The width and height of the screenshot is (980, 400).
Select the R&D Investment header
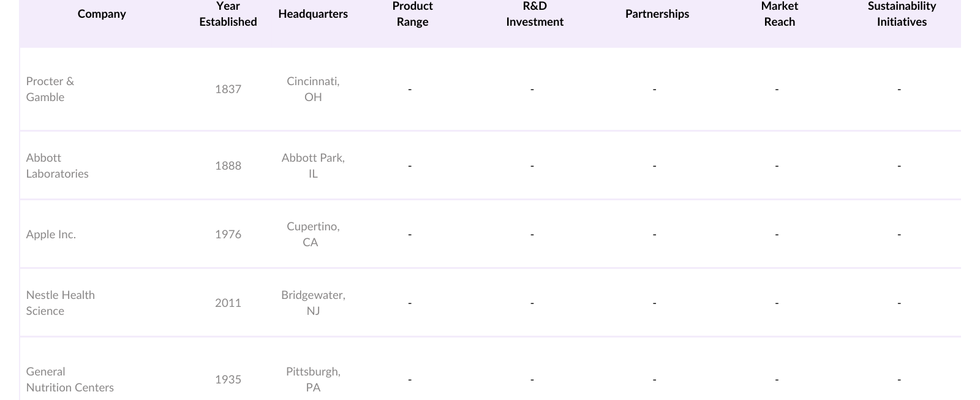535,14
